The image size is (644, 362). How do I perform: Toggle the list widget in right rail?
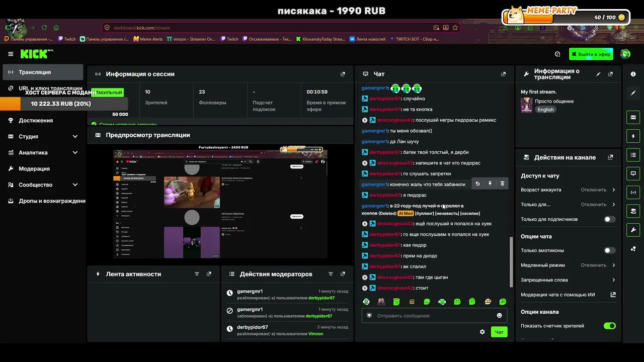633,155
